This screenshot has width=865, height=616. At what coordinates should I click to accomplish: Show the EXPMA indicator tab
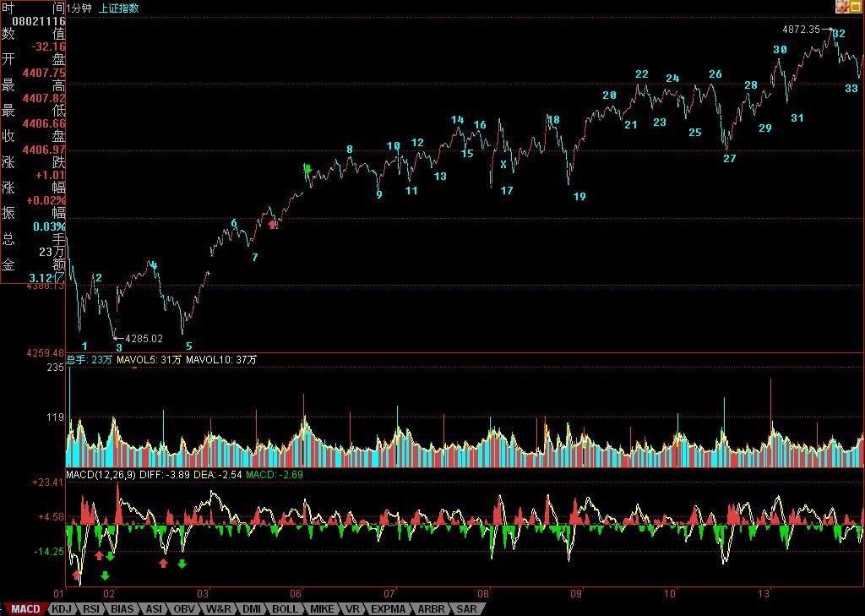[388, 608]
